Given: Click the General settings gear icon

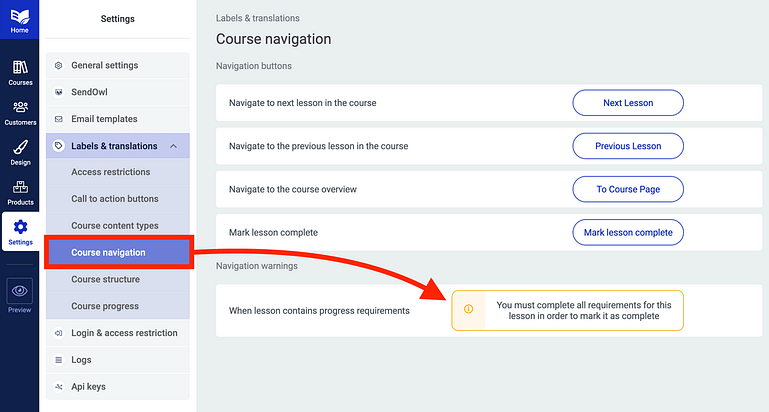Looking at the screenshot, I should click(59, 65).
